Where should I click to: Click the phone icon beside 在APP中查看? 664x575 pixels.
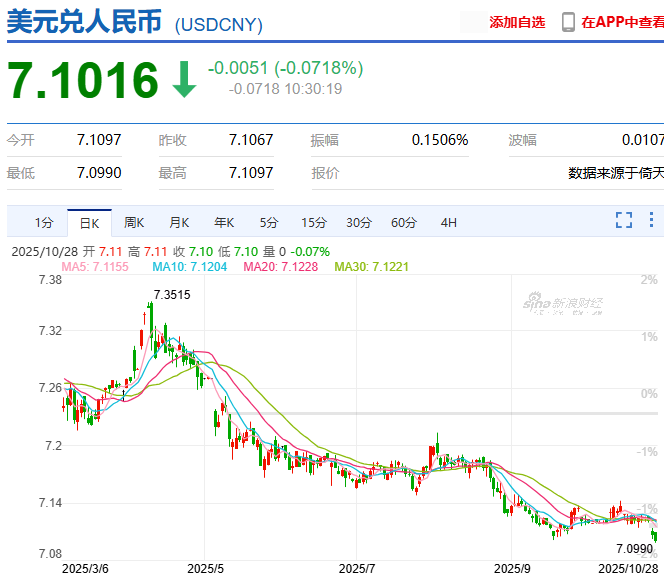pyautogui.click(x=568, y=22)
